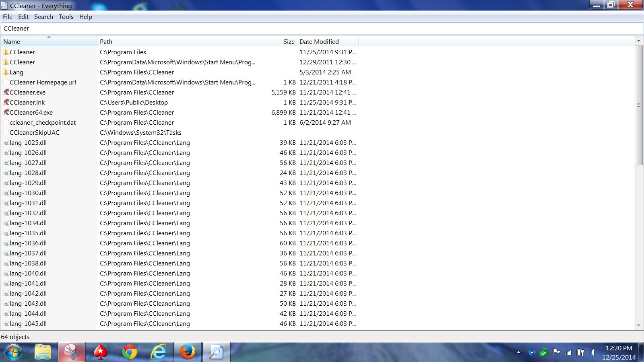Viewport: 644px width, 362px height.
Task: Click the vertical scrollbar thumb
Action: 639,105
